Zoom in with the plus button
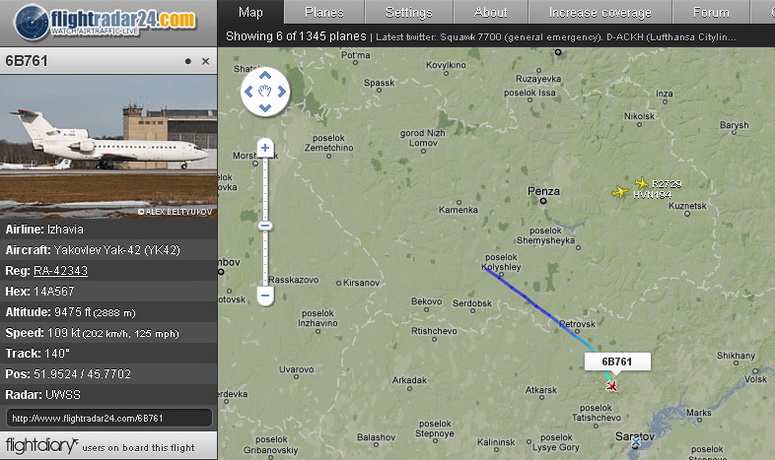This screenshot has width=775, height=460. click(265, 148)
